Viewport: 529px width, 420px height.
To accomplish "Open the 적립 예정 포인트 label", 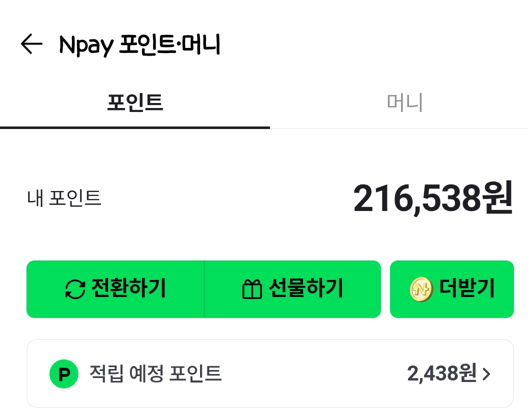I will click(x=155, y=373).
